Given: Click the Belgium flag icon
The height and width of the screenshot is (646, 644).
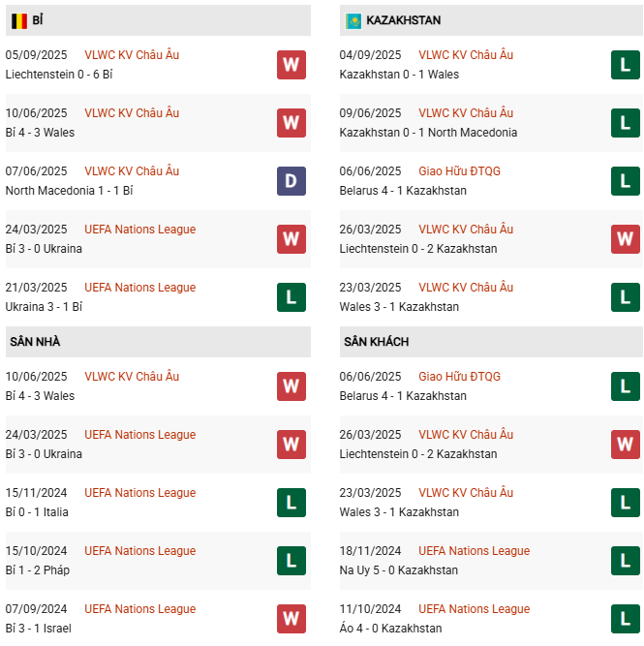Looking at the screenshot, I should (18, 20).
